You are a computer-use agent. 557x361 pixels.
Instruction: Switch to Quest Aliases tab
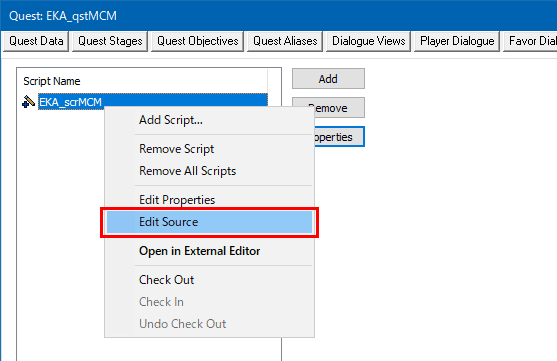(285, 41)
